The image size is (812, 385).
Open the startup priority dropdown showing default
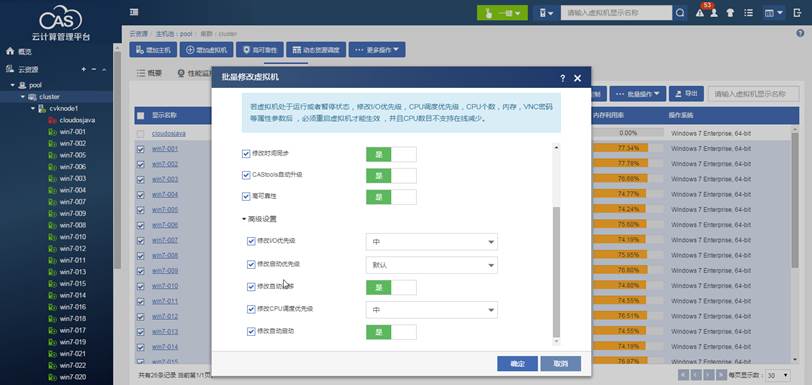[x=431, y=265]
